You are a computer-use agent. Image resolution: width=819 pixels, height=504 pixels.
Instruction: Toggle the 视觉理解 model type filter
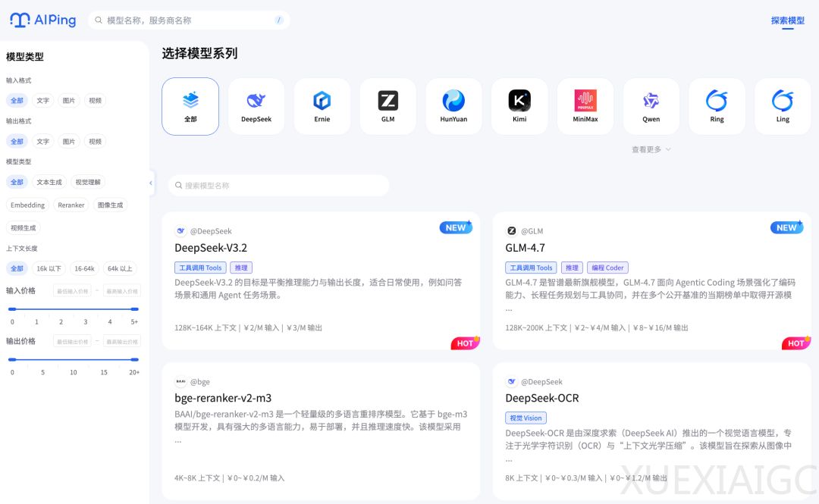tap(89, 182)
